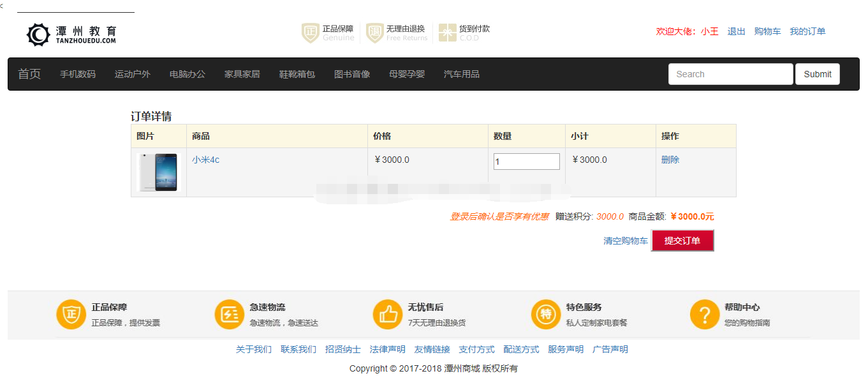This screenshot has width=868, height=392.
Task: Open the 家具家居 category
Action: point(242,74)
